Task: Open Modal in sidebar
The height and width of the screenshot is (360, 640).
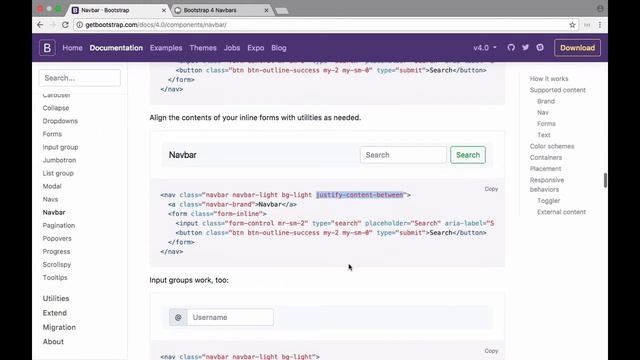Action: point(52,187)
